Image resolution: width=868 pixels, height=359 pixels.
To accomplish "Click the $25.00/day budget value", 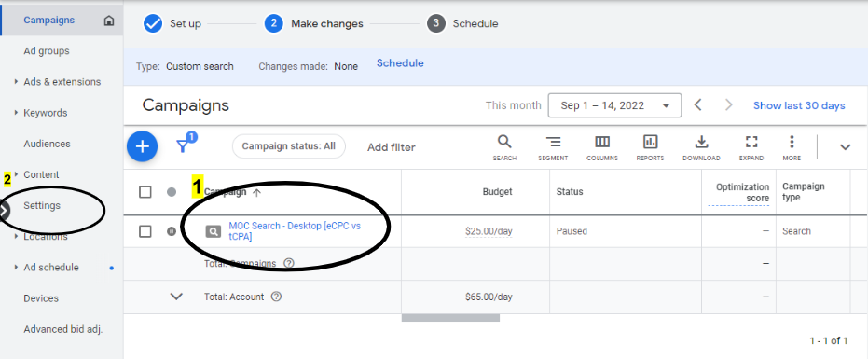I will (489, 231).
